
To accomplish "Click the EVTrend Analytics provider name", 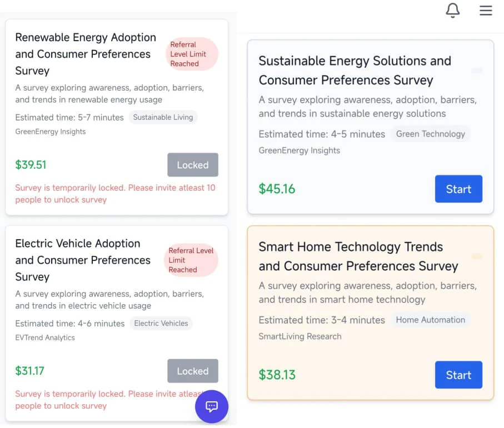I will (x=45, y=338).
